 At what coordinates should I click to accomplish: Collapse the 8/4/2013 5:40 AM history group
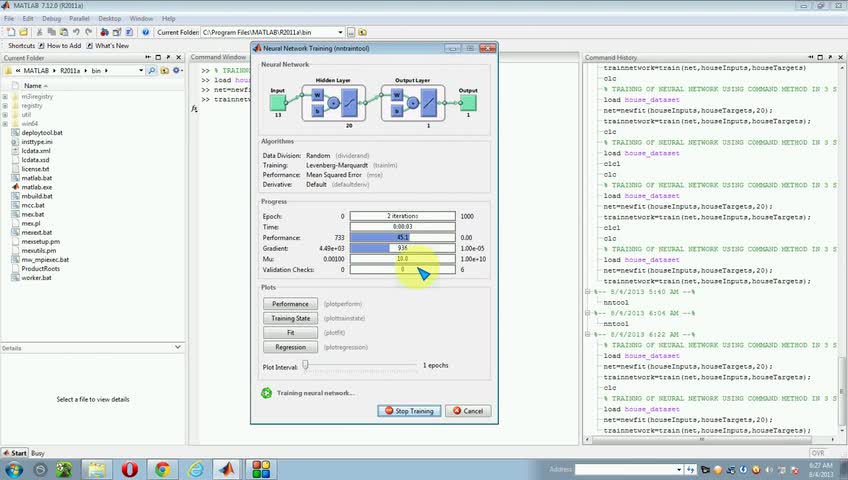click(588, 292)
